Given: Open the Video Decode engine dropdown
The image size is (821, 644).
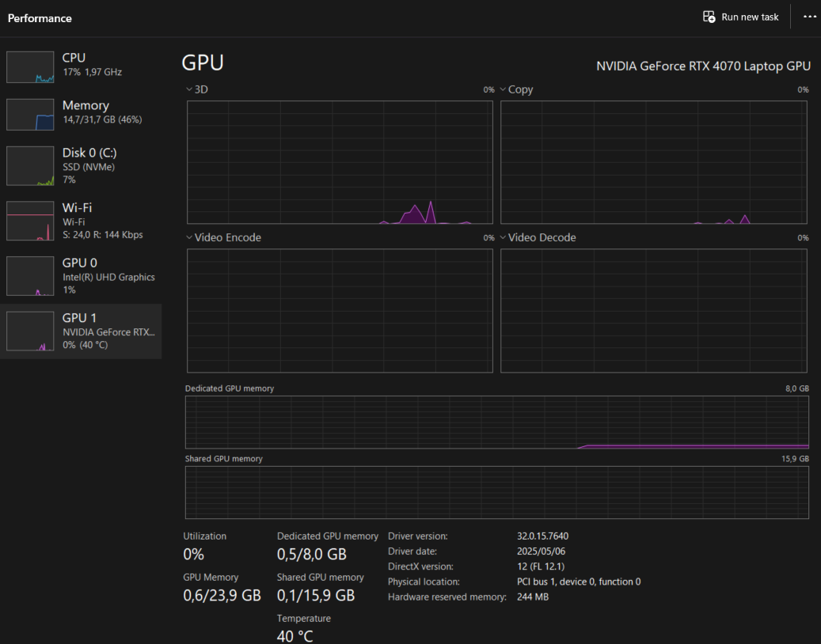Looking at the screenshot, I should [x=503, y=237].
